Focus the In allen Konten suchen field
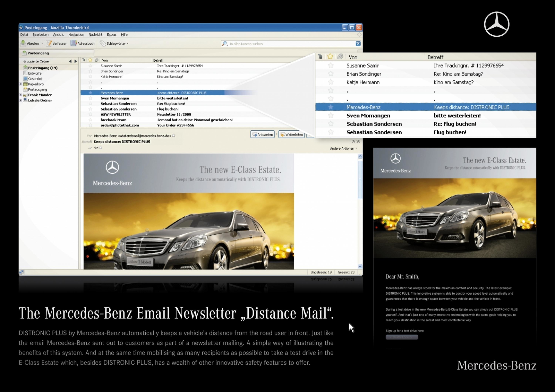 (291, 44)
